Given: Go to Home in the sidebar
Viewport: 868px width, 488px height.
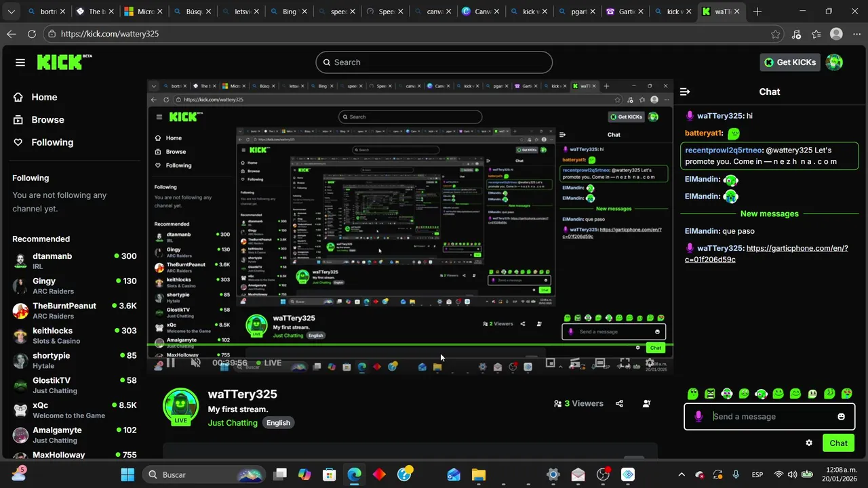Looking at the screenshot, I should click(35, 97).
